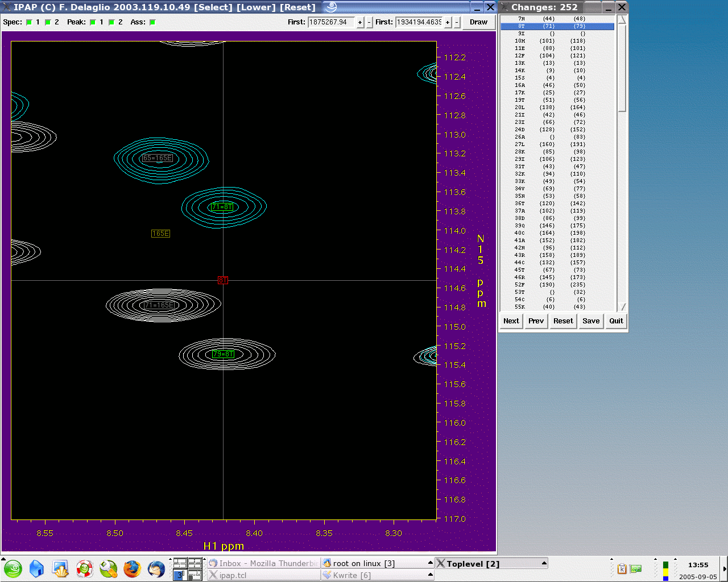Click the show desktop icon in panel

click(x=60, y=569)
